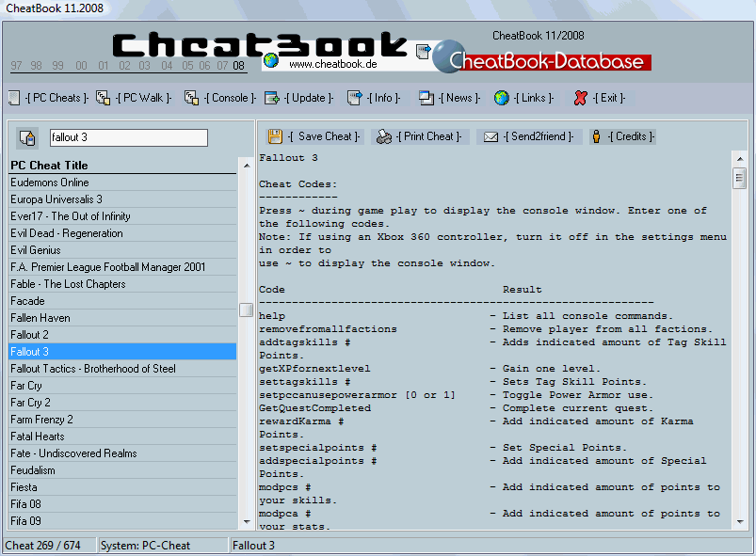Screen dimensions: 756x556
Task: Open the News menu item
Action: [x=459, y=98]
